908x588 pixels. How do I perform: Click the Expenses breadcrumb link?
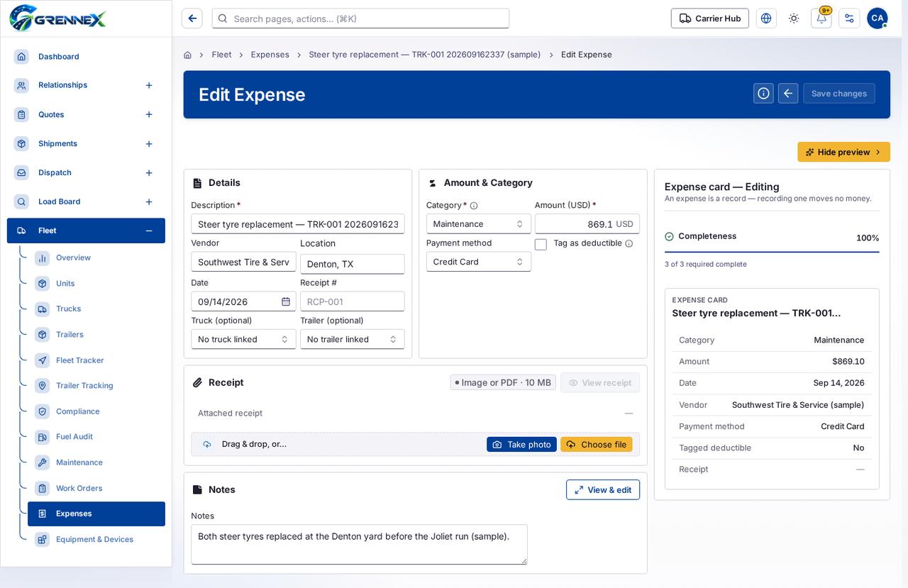(270, 55)
